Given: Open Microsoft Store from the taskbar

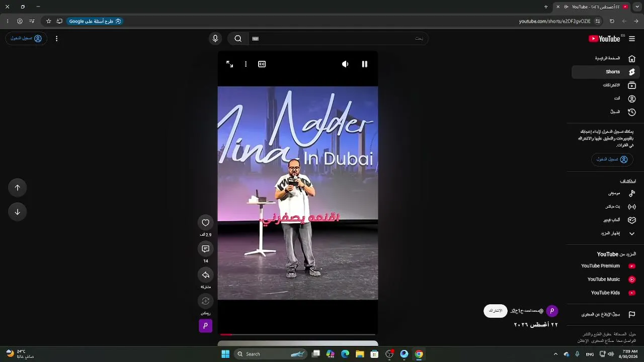Looking at the screenshot, I should 374,354.
